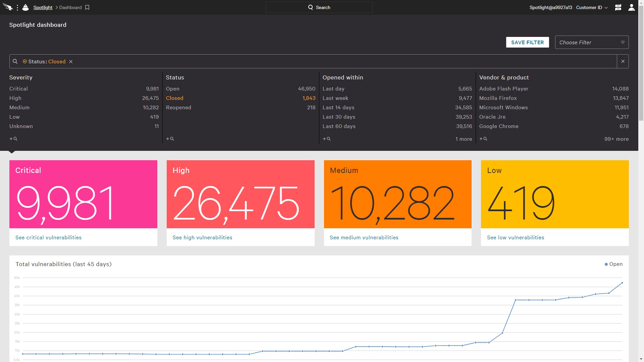
Task: Click the Dashboard breadcrumb tab
Action: (x=71, y=7)
